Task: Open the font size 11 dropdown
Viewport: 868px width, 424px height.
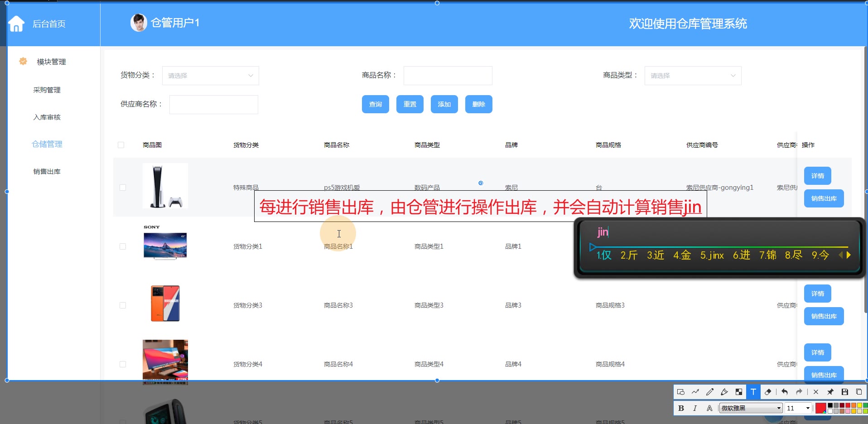Action: coord(798,408)
